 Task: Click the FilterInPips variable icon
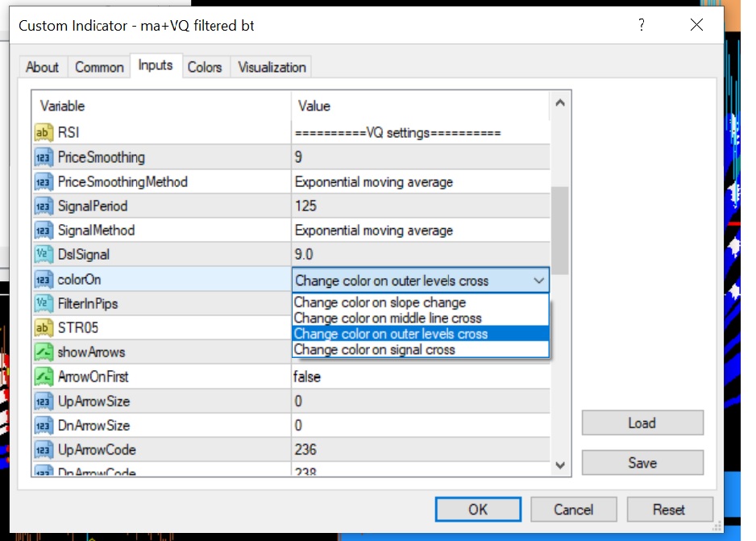(43, 304)
